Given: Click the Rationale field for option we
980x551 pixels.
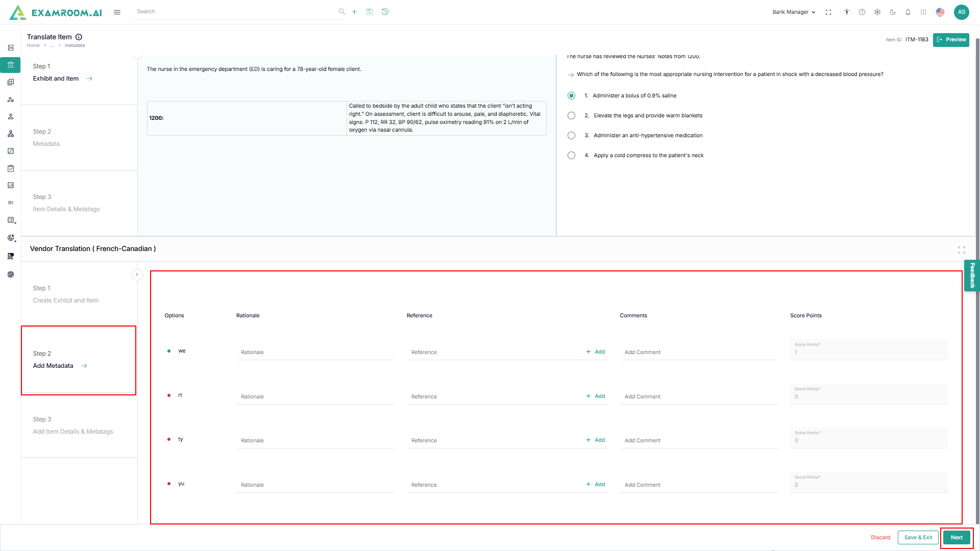Looking at the screenshot, I should (315, 353).
